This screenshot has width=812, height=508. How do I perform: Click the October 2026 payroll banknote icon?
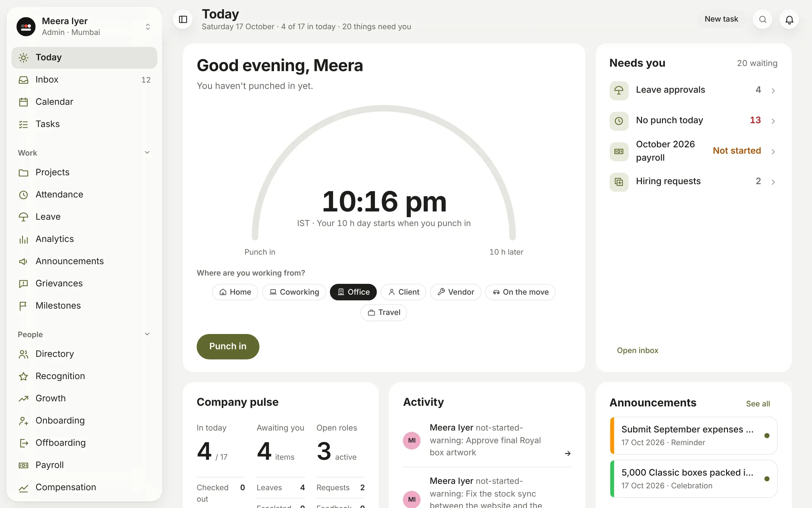click(619, 151)
